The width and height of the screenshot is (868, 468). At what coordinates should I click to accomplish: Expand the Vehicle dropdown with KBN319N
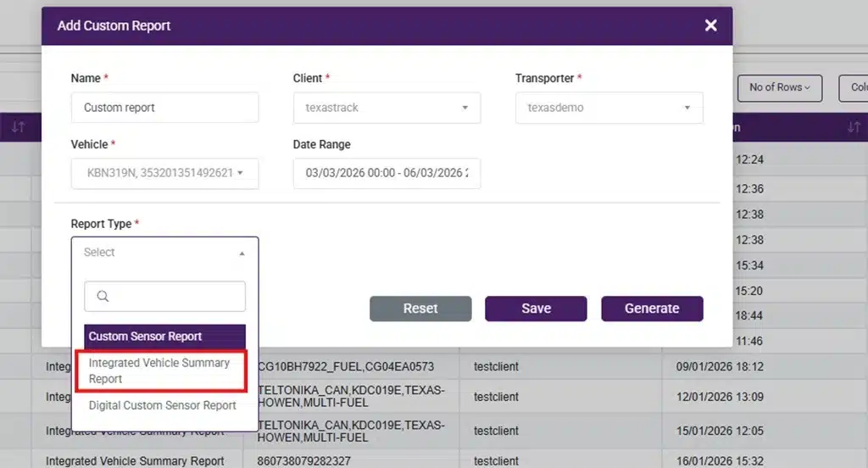(x=164, y=173)
